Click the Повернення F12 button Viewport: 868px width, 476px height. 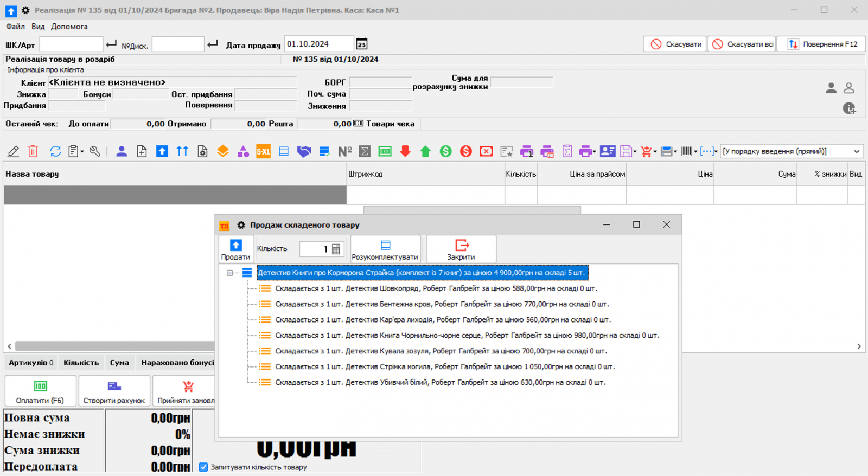click(821, 44)
